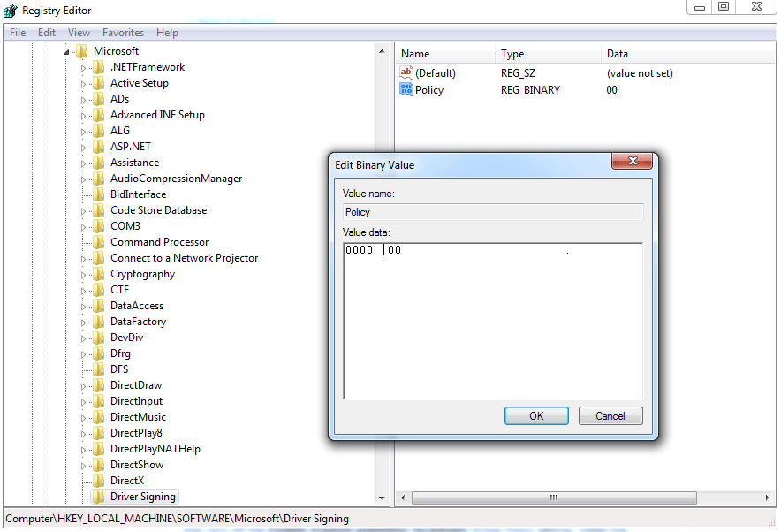Screen dimensions: 781x532
Task: Open the Favorites menu
Action: [123, 33]
